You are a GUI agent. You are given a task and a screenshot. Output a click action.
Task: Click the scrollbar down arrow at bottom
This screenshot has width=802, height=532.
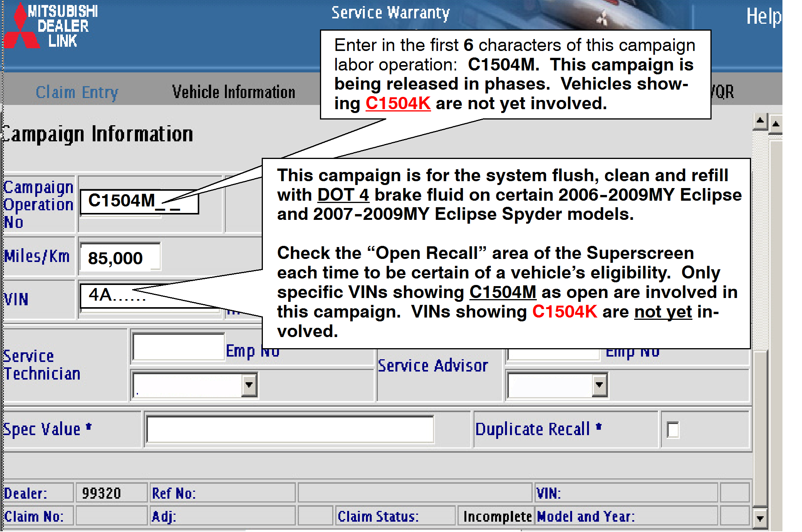pyautogui.click(x=760, y=518)
